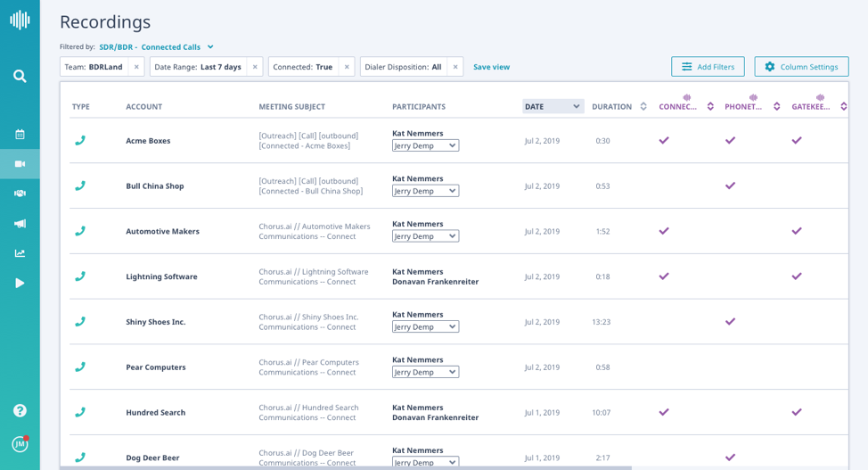Open Jerry Demp dropdown in Pear Computers row
This screenshot has width=868, height=470.
425,373
